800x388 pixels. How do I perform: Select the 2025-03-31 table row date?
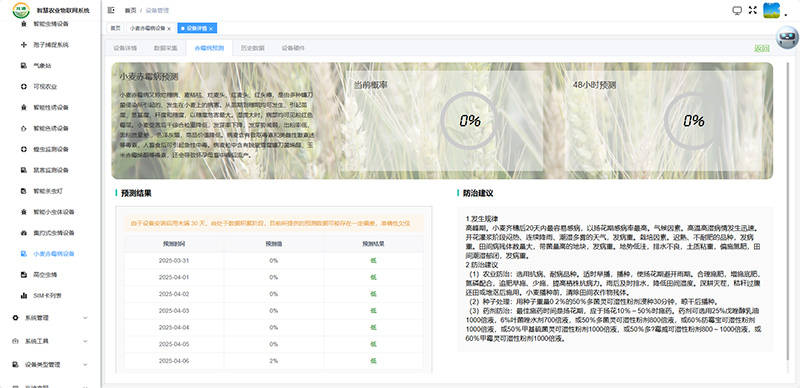[x=173, y=260]
